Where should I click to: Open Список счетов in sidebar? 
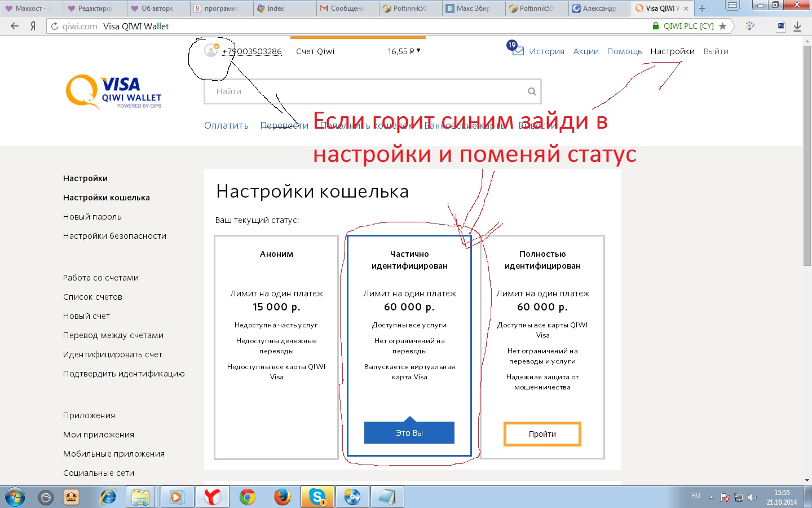(92, 297)
